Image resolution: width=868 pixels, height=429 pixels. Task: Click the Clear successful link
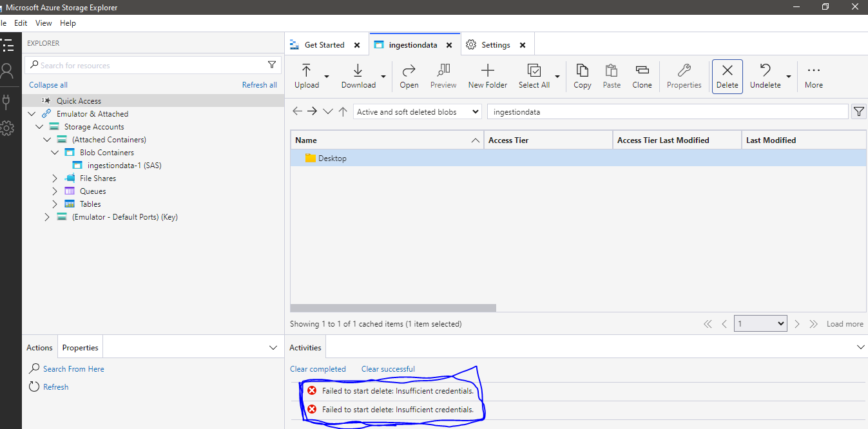tap(388, 369)
